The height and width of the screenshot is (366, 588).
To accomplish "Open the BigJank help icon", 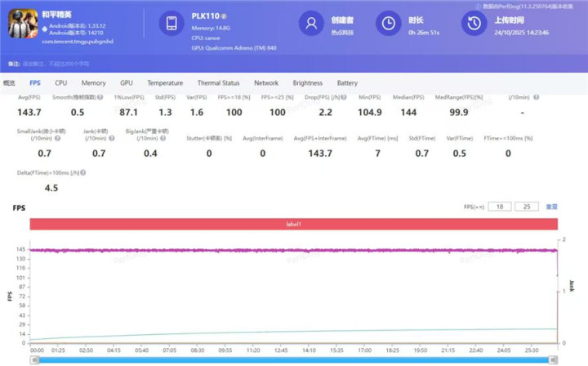I will pyautogui.click(x=163, y=138).
